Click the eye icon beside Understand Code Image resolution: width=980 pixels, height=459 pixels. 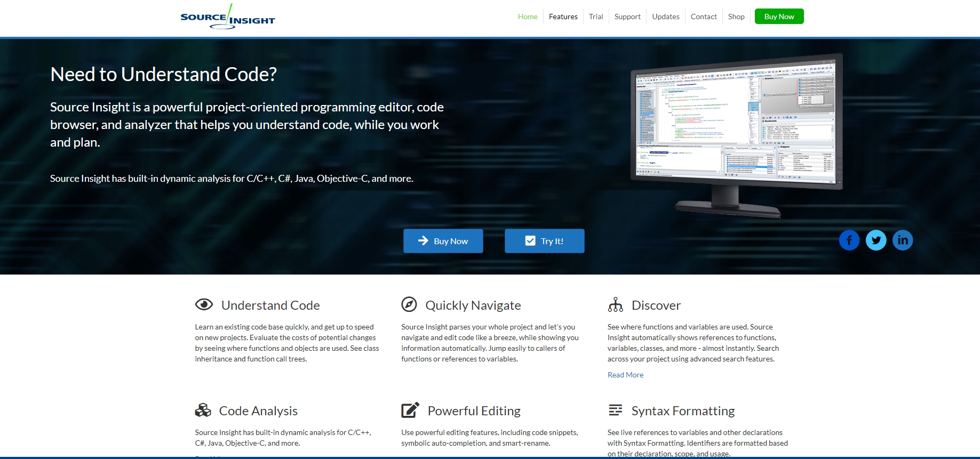[x=204, y=304]
